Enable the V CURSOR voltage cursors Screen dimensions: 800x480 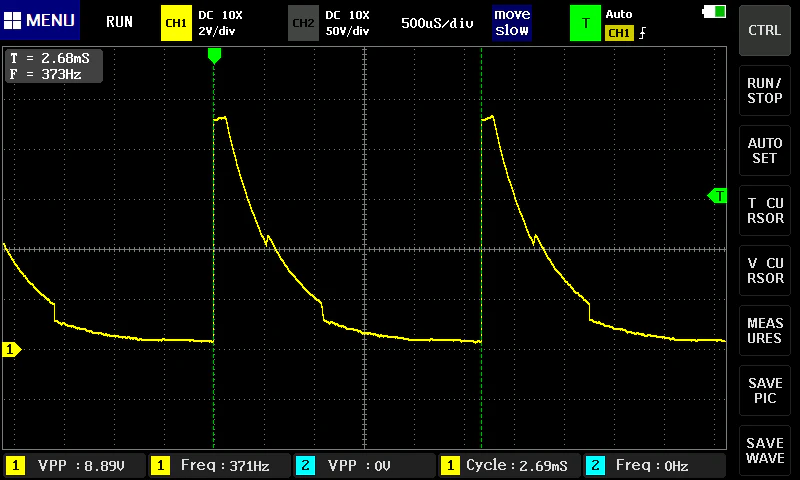click(765, 271)
